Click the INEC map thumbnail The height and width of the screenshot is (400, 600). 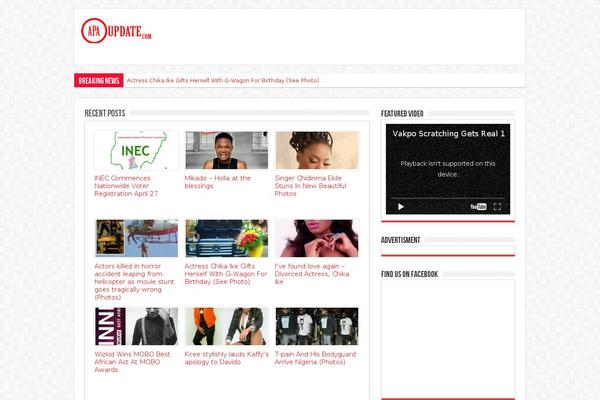pos(137,150)
